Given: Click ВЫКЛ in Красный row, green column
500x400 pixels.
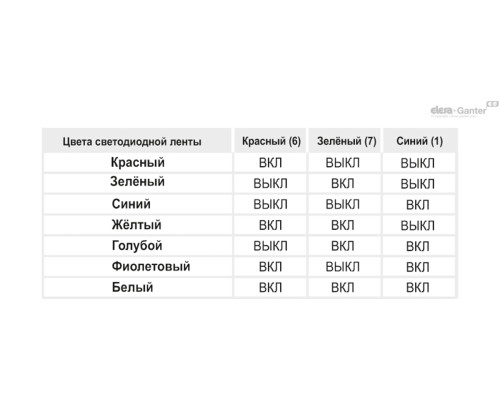Looking at the screenshot, I should click(342, 163).
